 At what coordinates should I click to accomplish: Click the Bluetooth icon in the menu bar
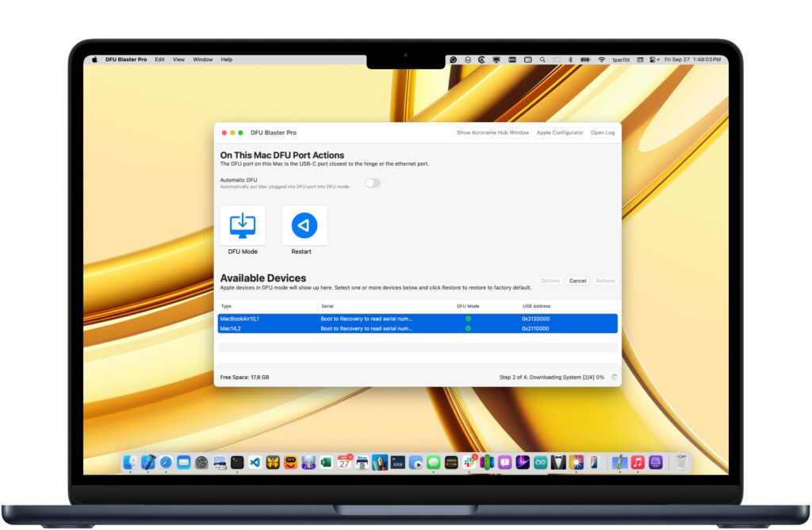571,60
